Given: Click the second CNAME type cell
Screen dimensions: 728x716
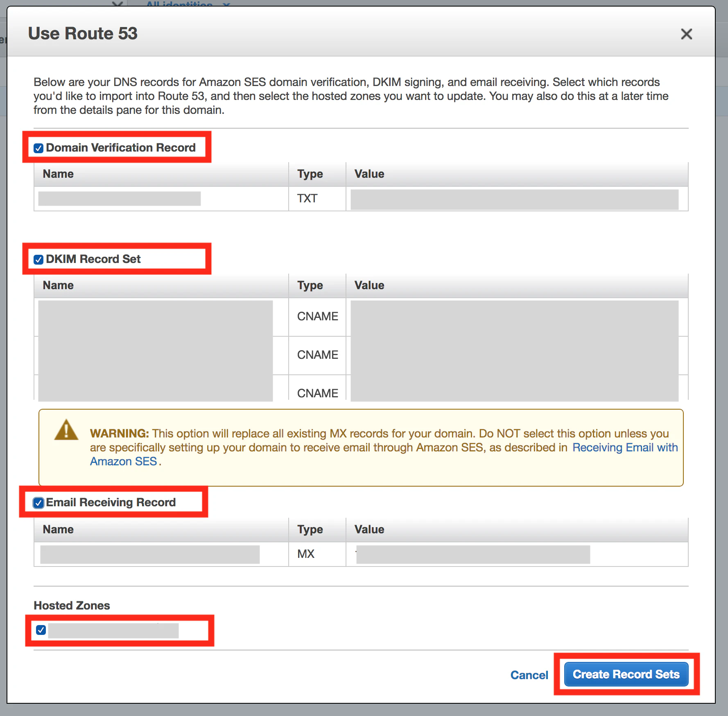Looking at the screenshot, I should click(317, 355).
